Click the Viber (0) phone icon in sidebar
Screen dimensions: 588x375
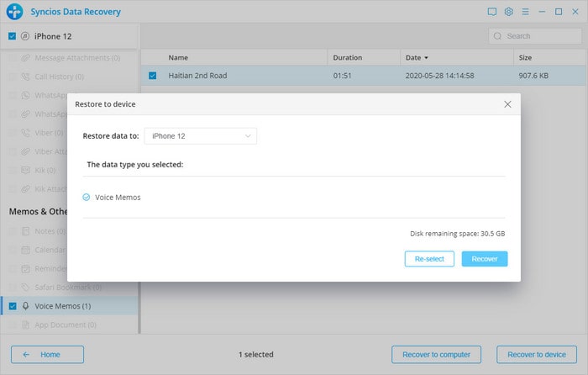[25, 133]
